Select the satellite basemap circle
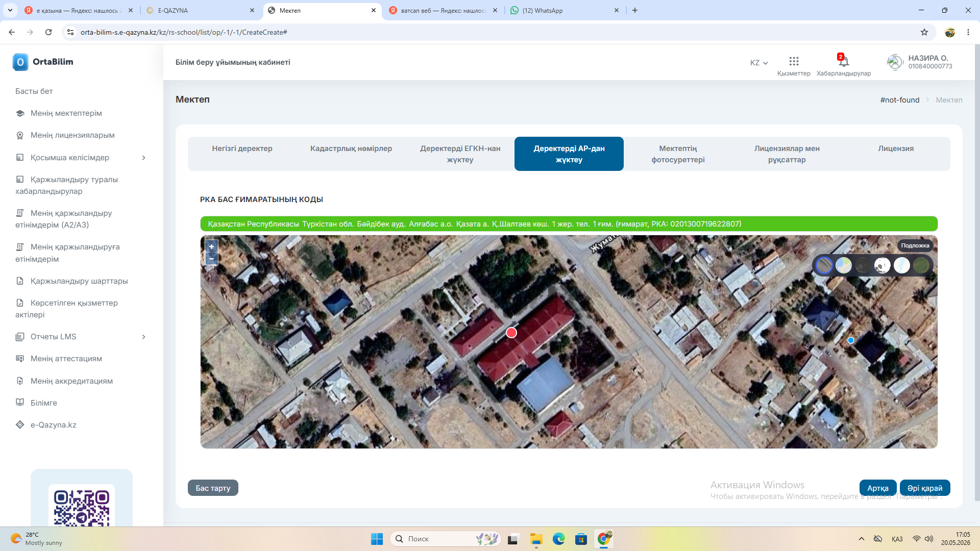 click(824, 265)
